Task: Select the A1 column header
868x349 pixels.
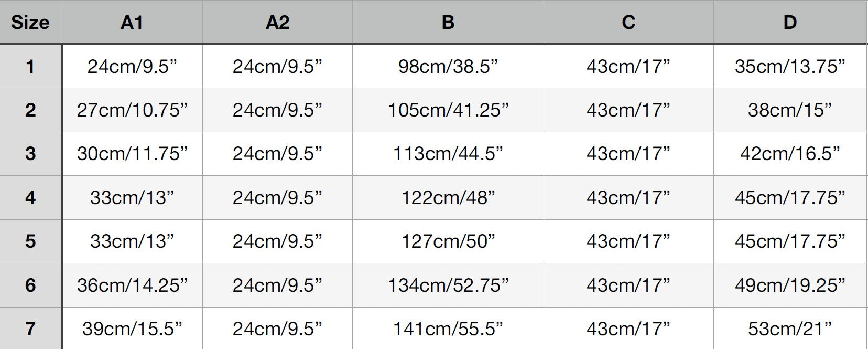Action: 132,23
